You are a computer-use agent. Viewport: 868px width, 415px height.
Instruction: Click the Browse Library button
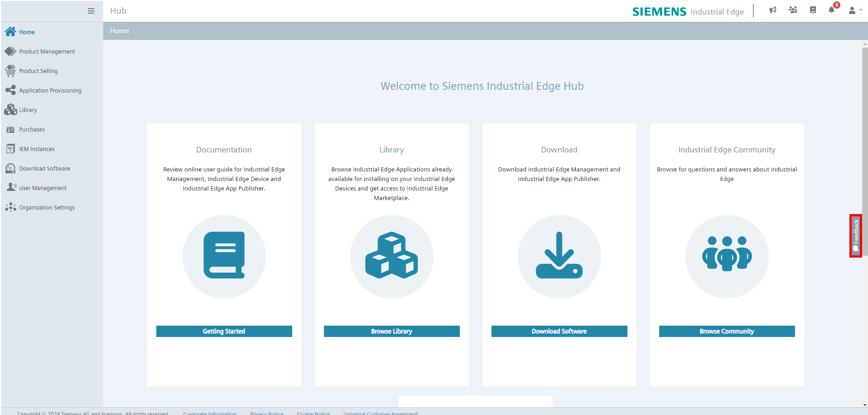point(391,332)
